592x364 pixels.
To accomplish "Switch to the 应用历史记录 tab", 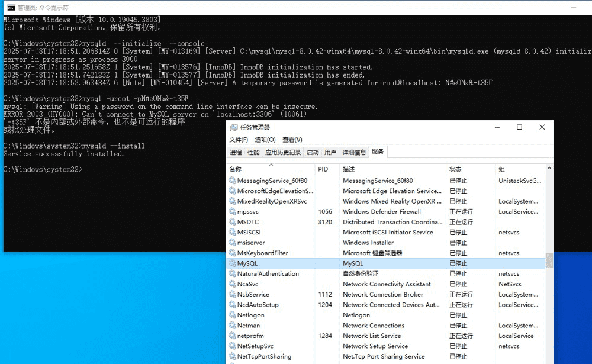I will 283,152.
